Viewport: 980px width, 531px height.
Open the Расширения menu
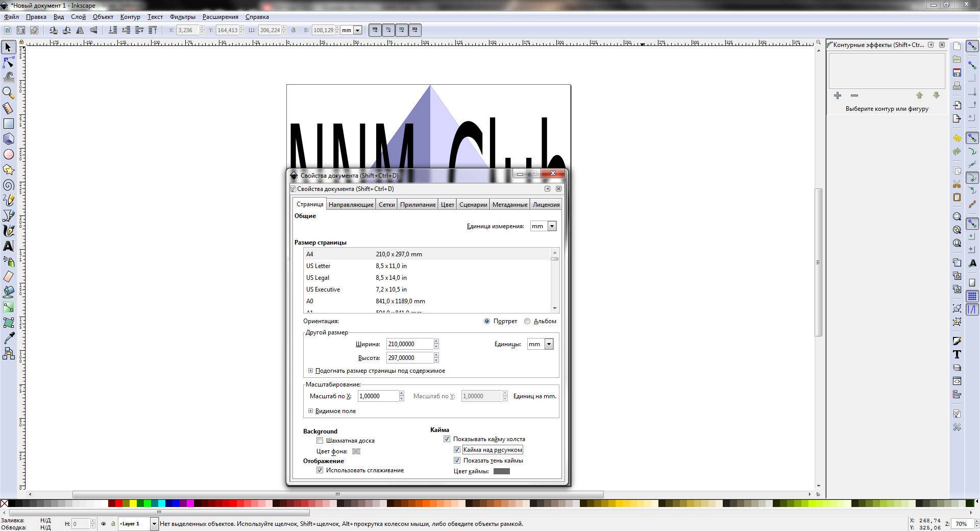tap(220, 17)
